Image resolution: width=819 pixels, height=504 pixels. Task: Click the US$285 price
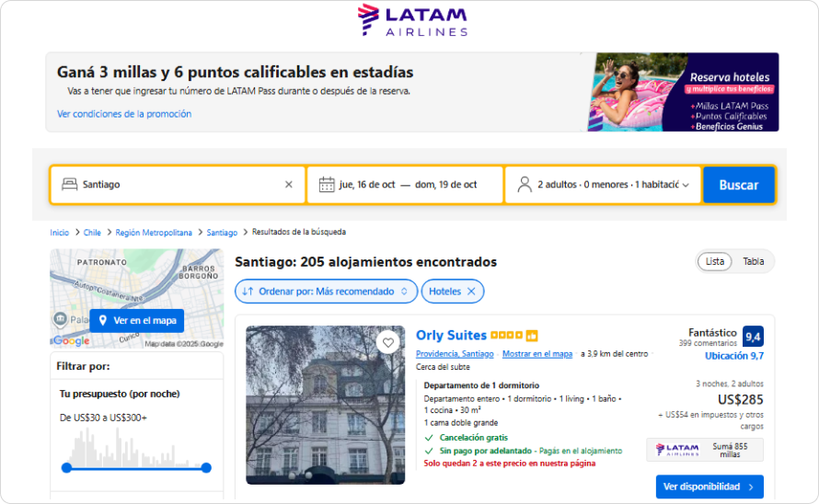pos(740,399)
